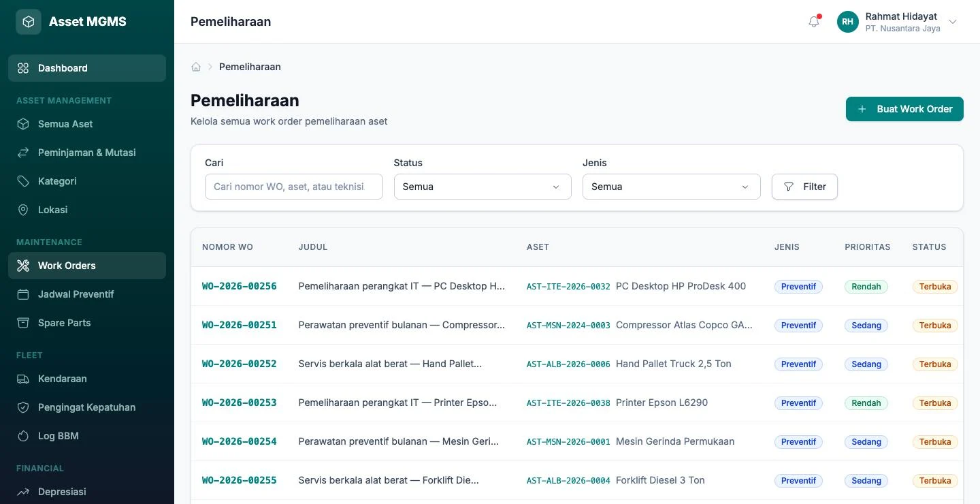This screenshot has width=980, height=504.
Task: Click the Depresiasi trend icon
Action: click(23, 492)
